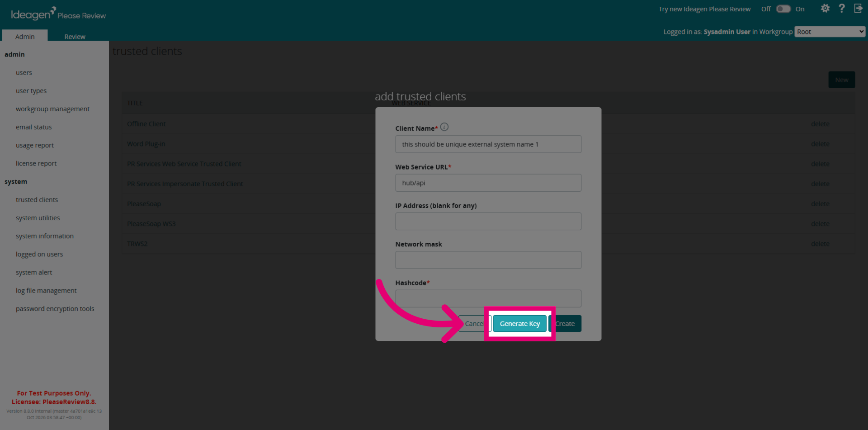This screenshot has width=868, height=430.
Task: Open workgroup management in sidebar
Action: 52,109
